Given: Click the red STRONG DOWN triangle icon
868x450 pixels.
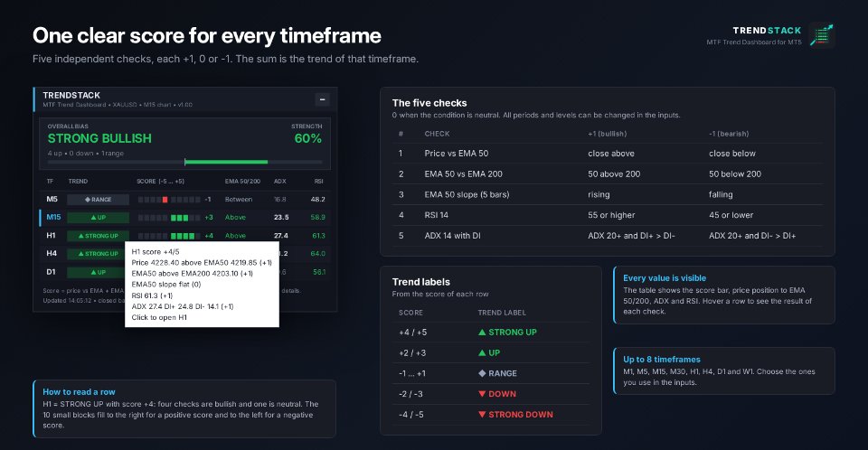Looking at the screenshot, I should (482, 414).
